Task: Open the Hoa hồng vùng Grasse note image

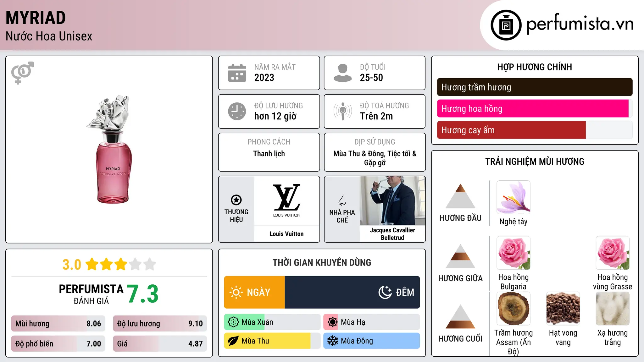Action: tap(613, 253)
